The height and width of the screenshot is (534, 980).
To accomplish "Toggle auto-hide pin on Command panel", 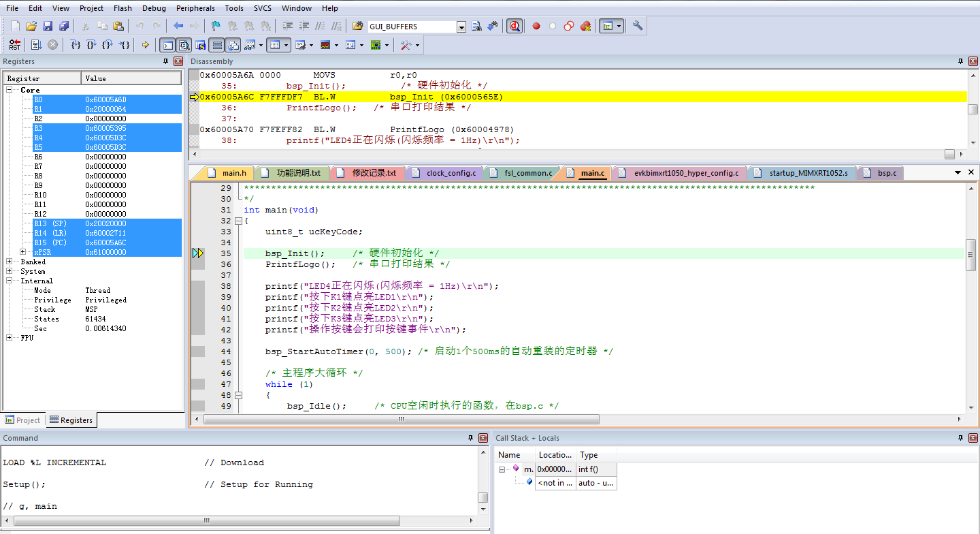I will pyautogui.click(x=470, y=438).
